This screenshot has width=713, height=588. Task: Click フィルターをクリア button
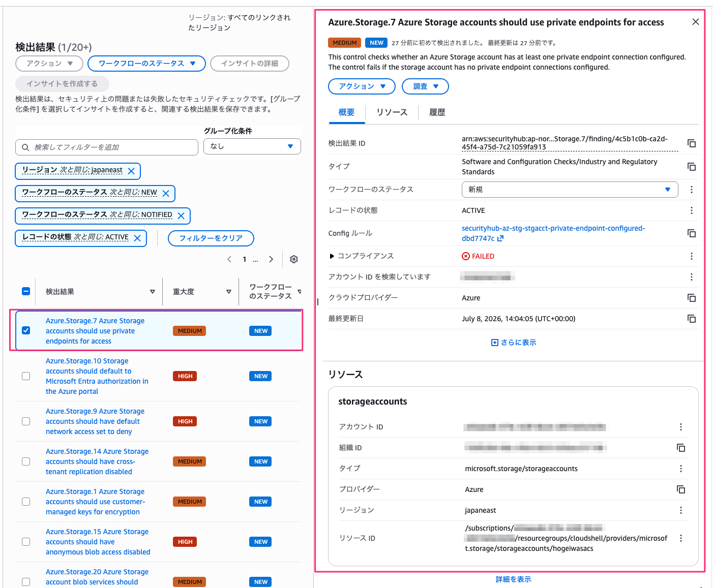211,238
